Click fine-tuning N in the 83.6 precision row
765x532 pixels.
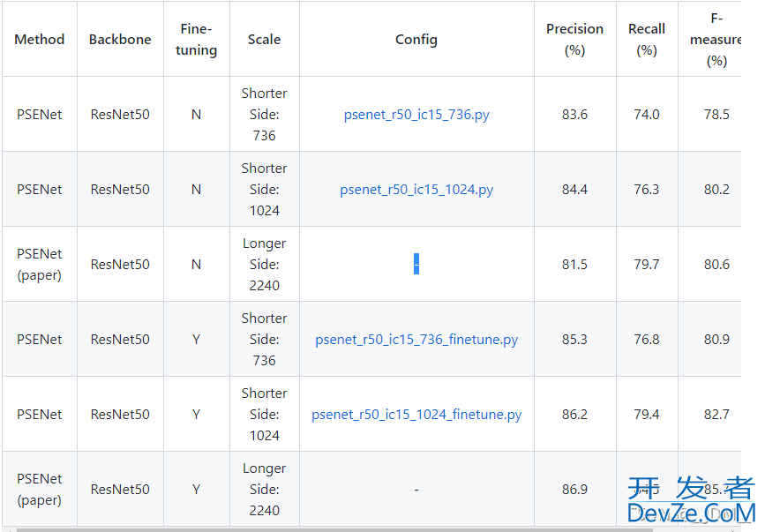click(196, 115)
